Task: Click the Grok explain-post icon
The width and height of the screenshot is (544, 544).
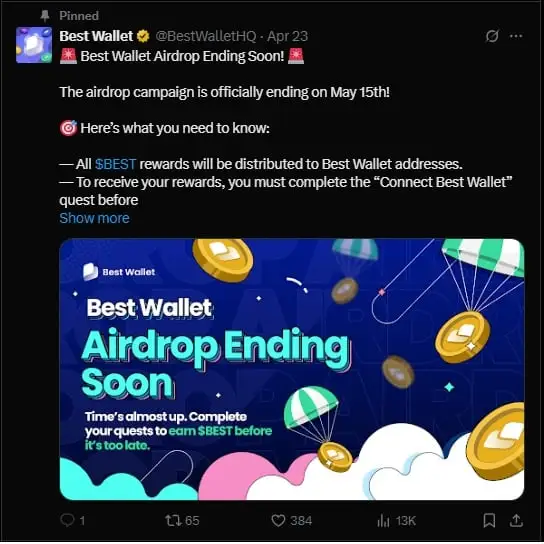Action: point(492,36)
